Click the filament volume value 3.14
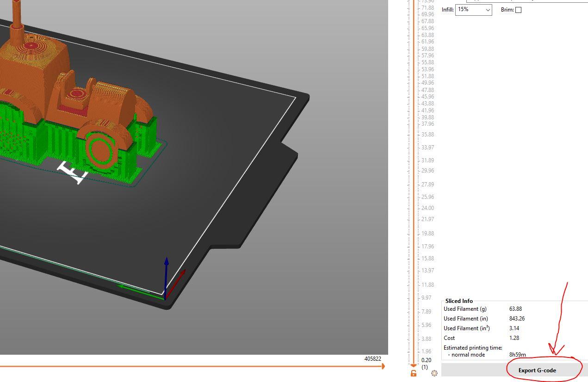This screenshot has width=588, height=382. [x=514, y=328]
